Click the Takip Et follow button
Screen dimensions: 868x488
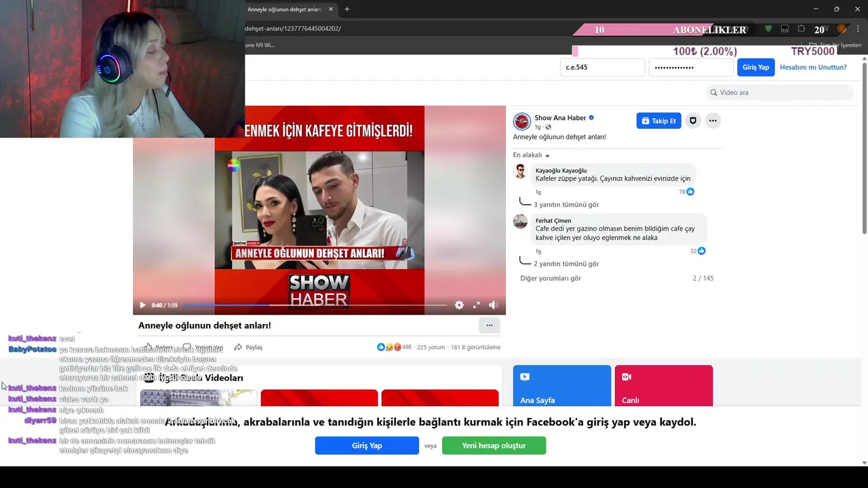point(658,121)
